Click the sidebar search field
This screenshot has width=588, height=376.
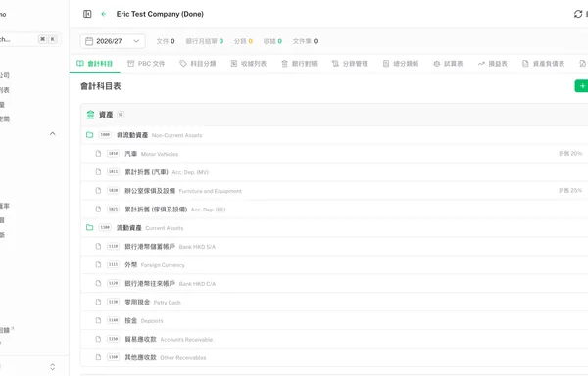pos(29,39)
